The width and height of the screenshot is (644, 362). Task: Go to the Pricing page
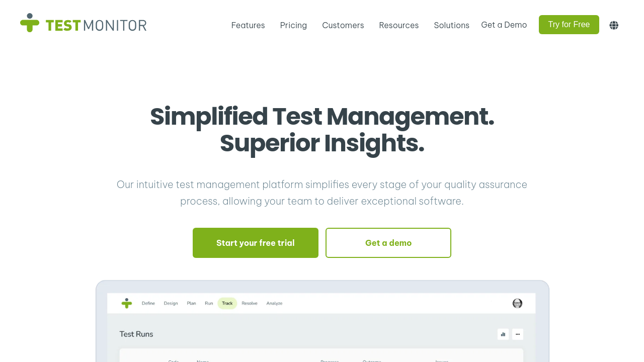[293, 25]
